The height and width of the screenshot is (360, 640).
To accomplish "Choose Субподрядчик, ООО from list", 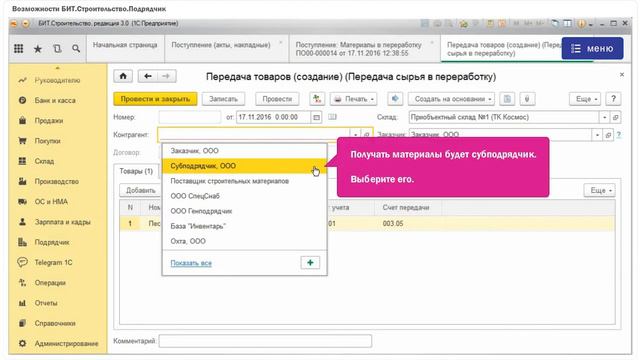I will tap(244, 166).
